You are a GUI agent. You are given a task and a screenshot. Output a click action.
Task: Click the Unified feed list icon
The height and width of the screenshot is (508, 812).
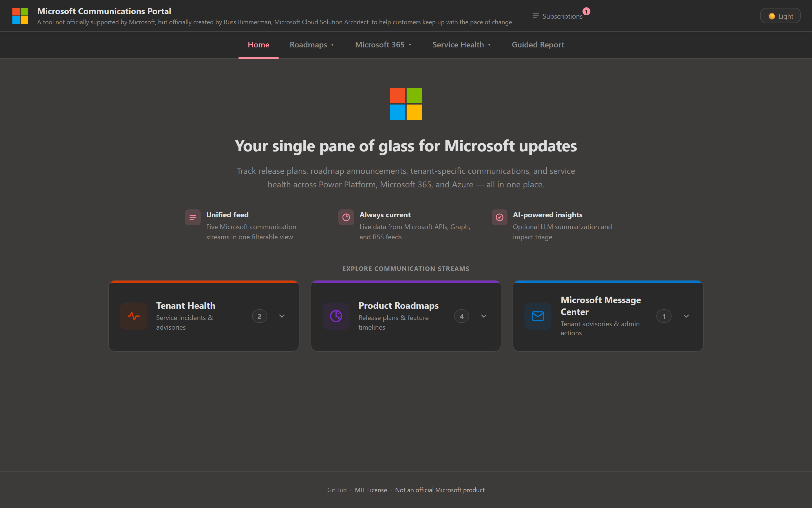pos(193,217)
